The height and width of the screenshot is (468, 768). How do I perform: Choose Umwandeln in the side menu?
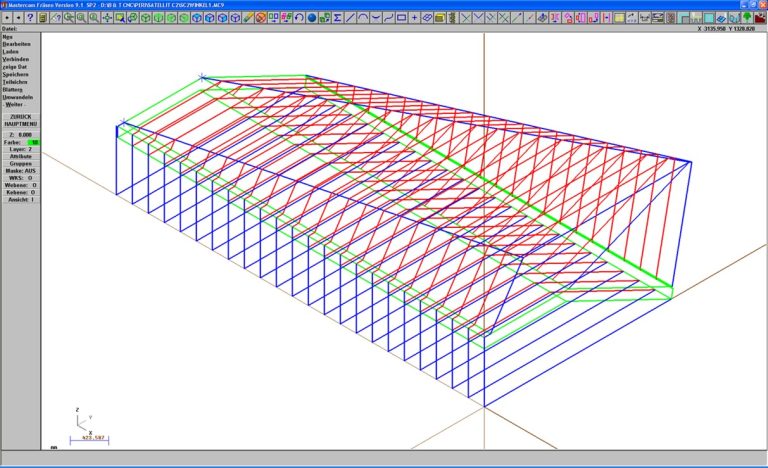17,96
